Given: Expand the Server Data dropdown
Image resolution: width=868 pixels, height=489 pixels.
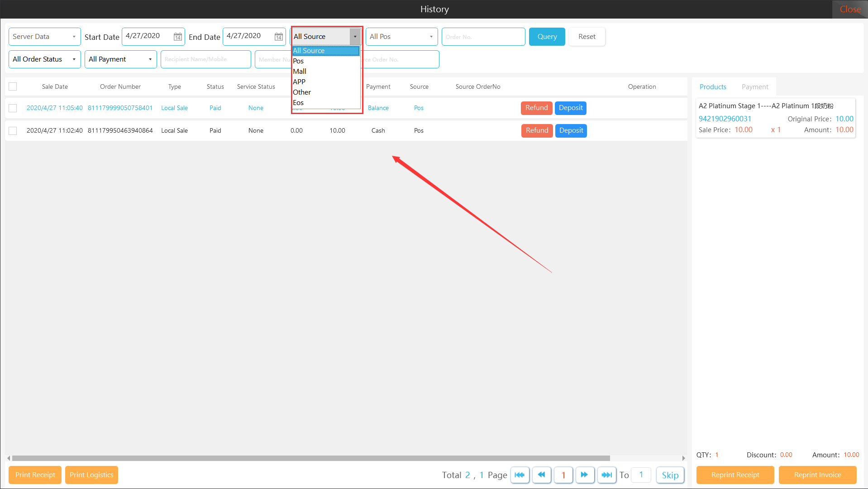Looking at the screenshot, I should pyautogui.click(x=44, y=37).
